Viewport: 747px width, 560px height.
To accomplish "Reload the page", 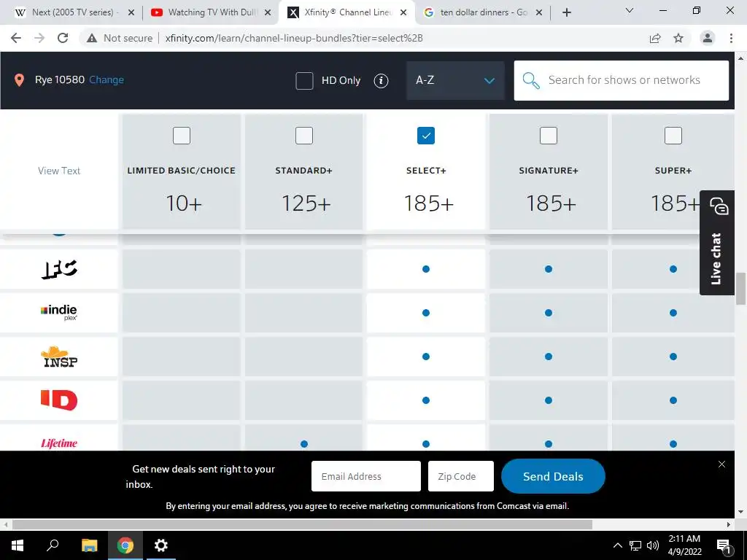I will (x=63, y=38).
